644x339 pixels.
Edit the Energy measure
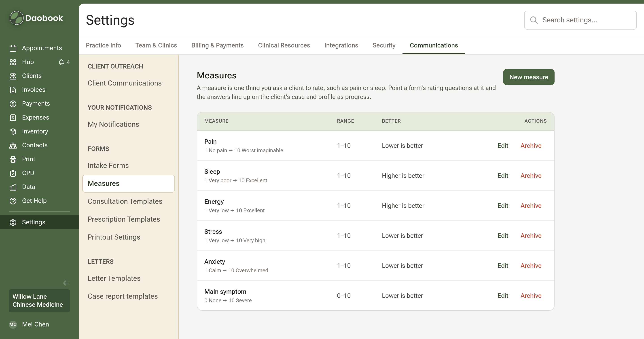pyautogui.click(x=503, y=206)
